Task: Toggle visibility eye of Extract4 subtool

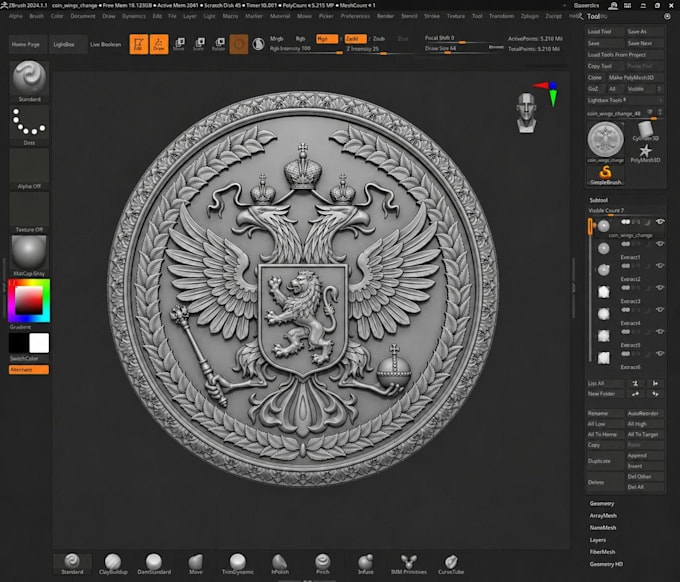Action: [660, 310]
